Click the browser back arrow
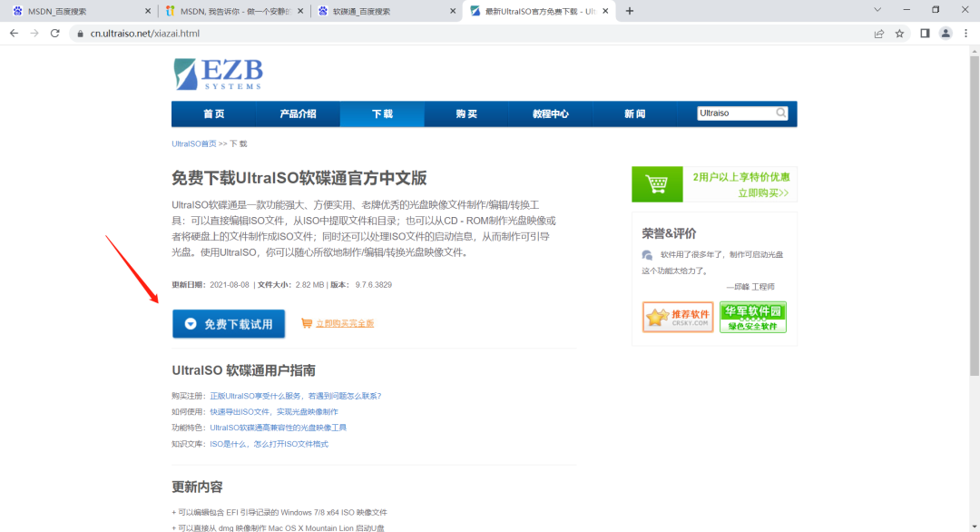Screen dimensions: 980x532 pos(14,33)
